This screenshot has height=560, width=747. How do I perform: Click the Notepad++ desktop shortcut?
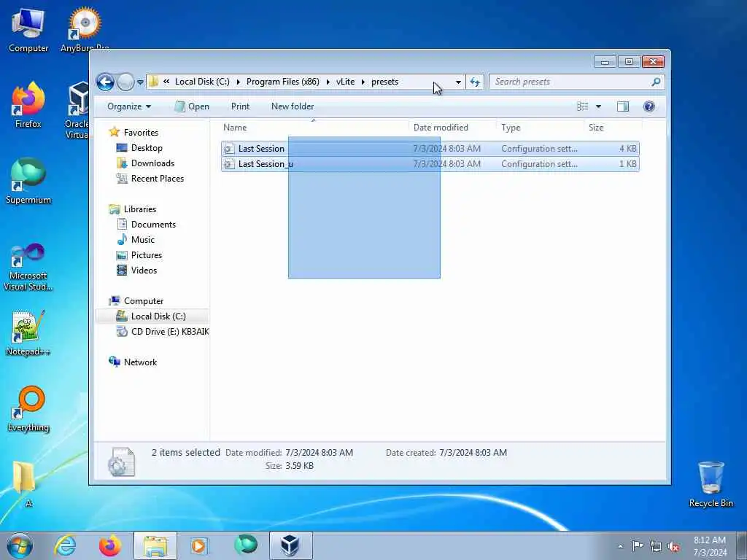point(28,332)
